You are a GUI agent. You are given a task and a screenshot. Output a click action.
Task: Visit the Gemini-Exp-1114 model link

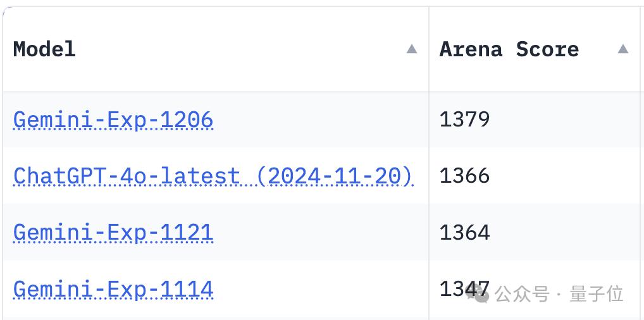pos(113,290)
